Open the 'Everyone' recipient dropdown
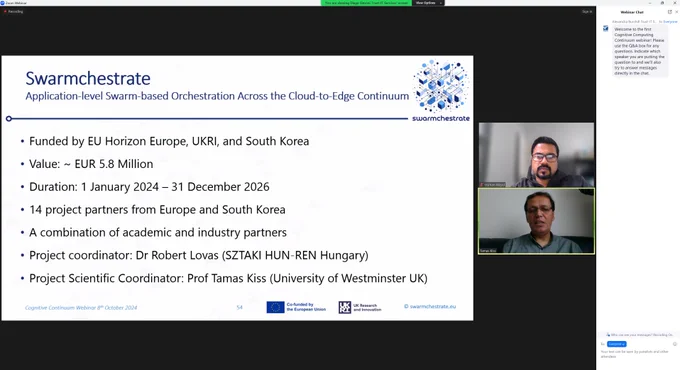Viewport: 680px width, 370px height. click(616, 344)
